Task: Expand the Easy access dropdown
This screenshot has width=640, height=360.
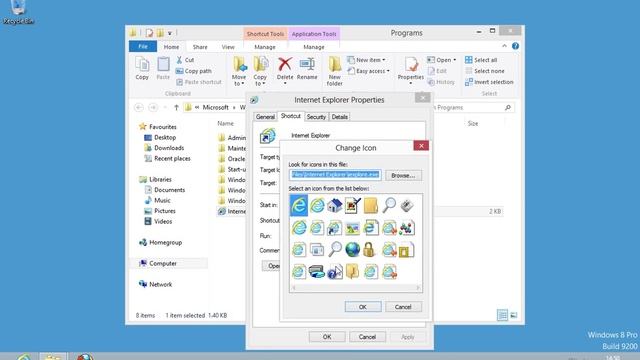Action: click(388, 71)
